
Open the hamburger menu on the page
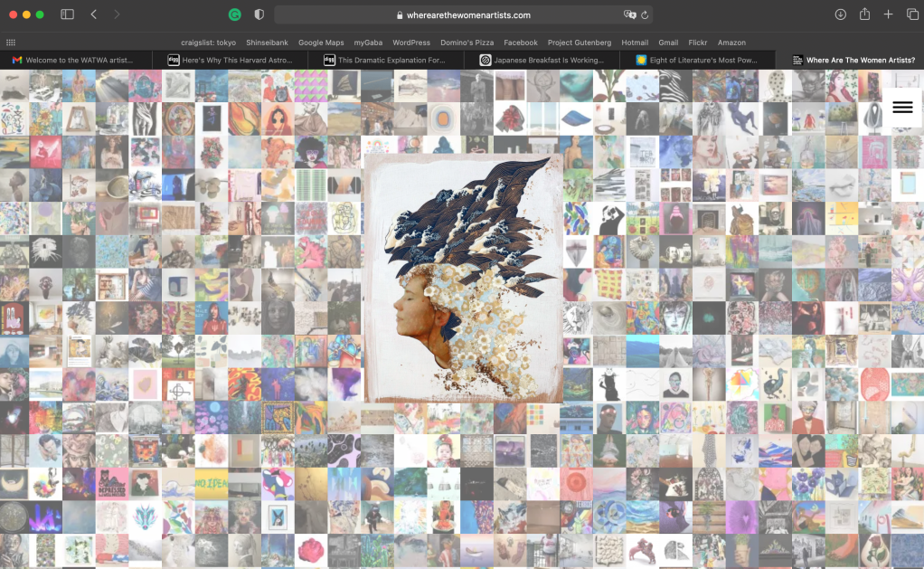click(902, 107)
